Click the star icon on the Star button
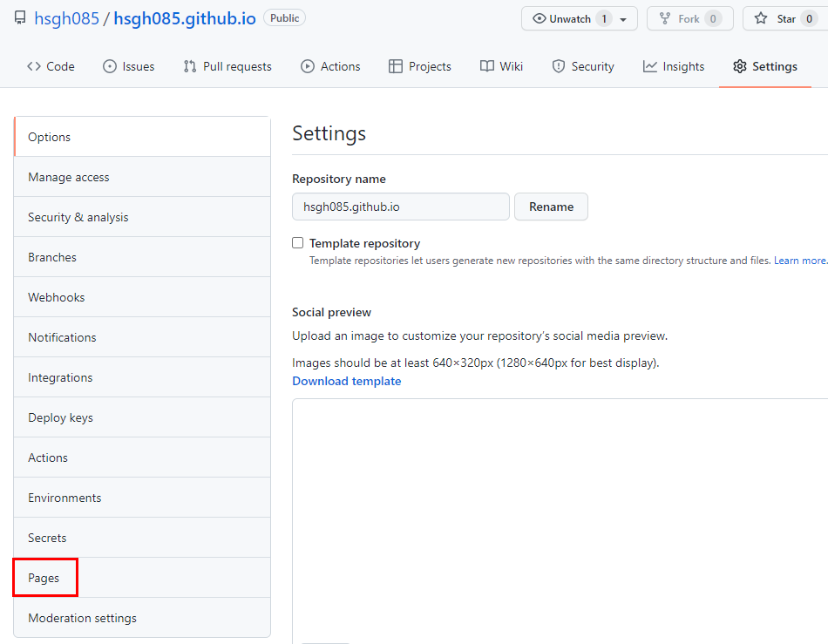This screenshot has width=828, height=644. (x=760, y=19)
